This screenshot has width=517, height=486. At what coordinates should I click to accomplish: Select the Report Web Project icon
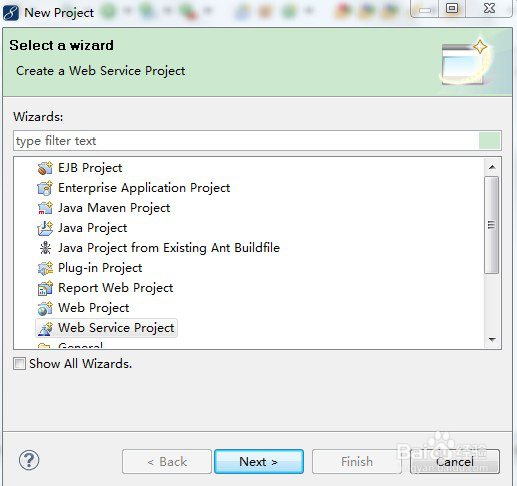[45, 288]
